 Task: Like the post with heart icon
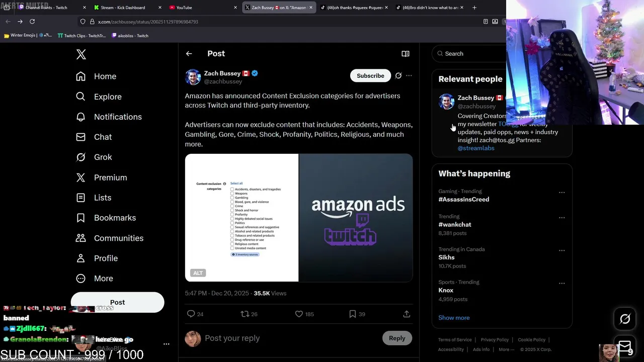[x=299, y=314]
